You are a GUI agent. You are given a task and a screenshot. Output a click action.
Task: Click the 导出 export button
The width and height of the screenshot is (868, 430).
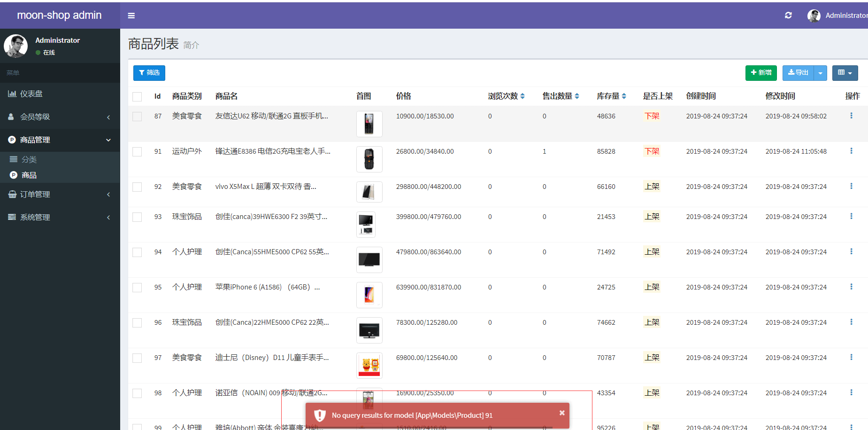point(798,73)
